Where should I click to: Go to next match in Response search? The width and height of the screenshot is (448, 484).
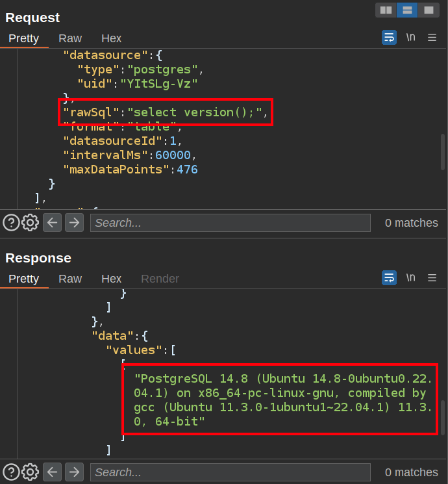75,472
